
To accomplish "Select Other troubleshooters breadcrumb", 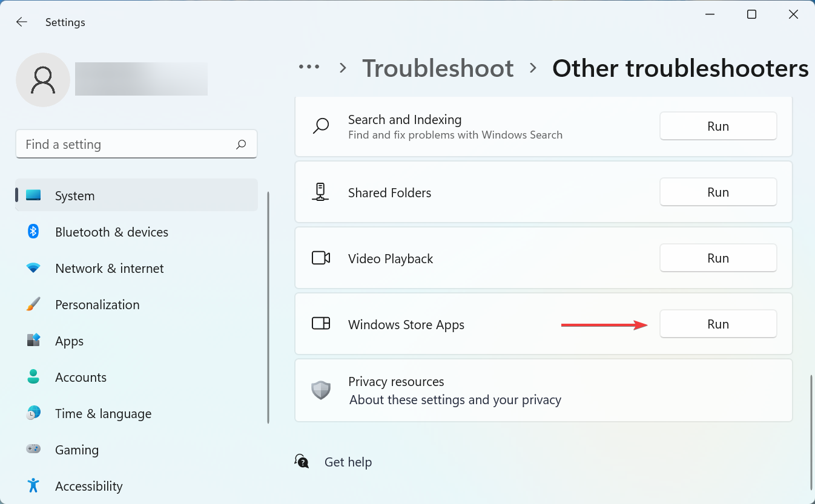I will (x=679, y=68).
